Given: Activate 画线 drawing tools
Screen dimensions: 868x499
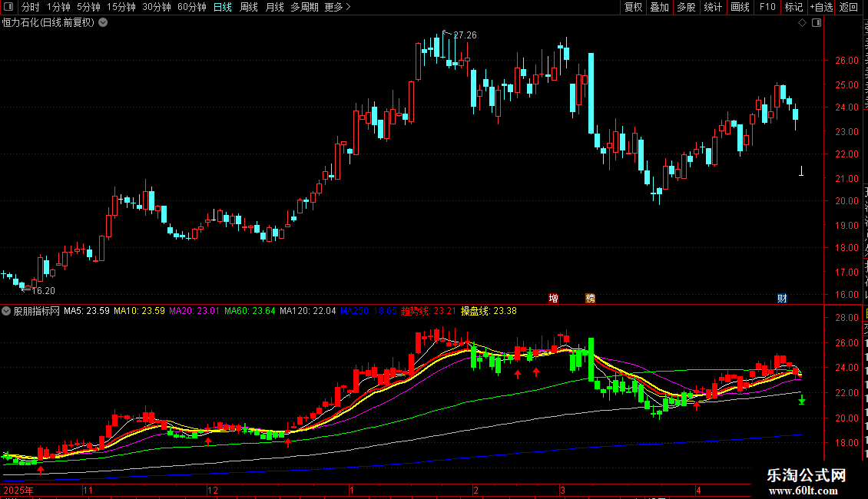Looking at the screenshot, I should click(740, 7).
